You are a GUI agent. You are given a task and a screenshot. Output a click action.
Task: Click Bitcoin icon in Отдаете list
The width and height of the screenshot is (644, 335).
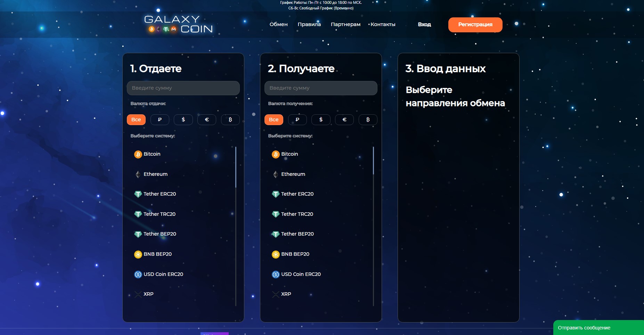(x=138, y=154)
